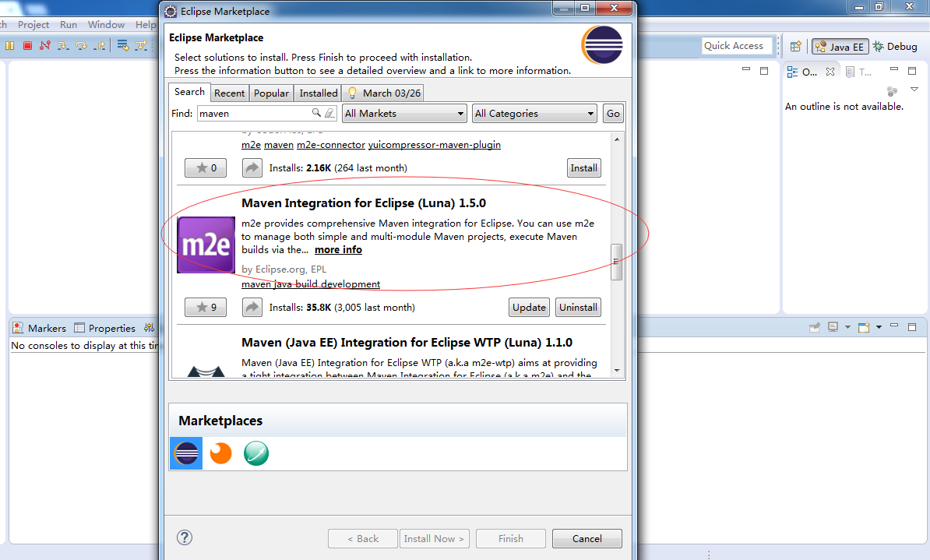Switch to the Properties tab

click(105, 328)
